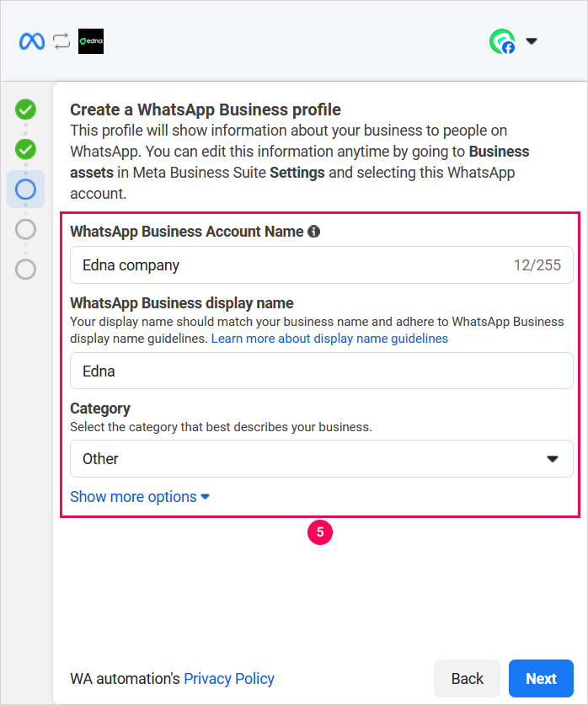This screenshot has width=588, height=705.
Task: Open the Category dropdown showing Other
Action: click(x=321, y=459)
